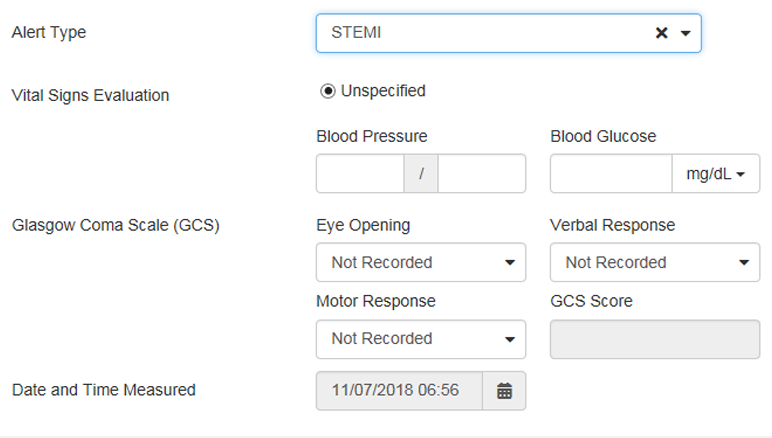Viewport: 772px width, 438px height.
Task: Click the GCS Score field
Action: (655, 339)
